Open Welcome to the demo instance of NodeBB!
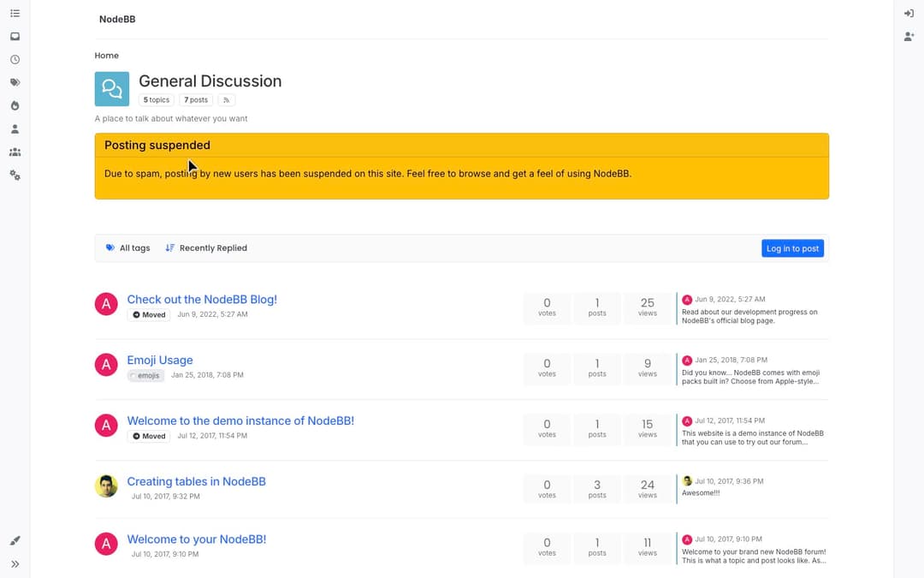Screen dimensions: 924x578 coord(240,421)
